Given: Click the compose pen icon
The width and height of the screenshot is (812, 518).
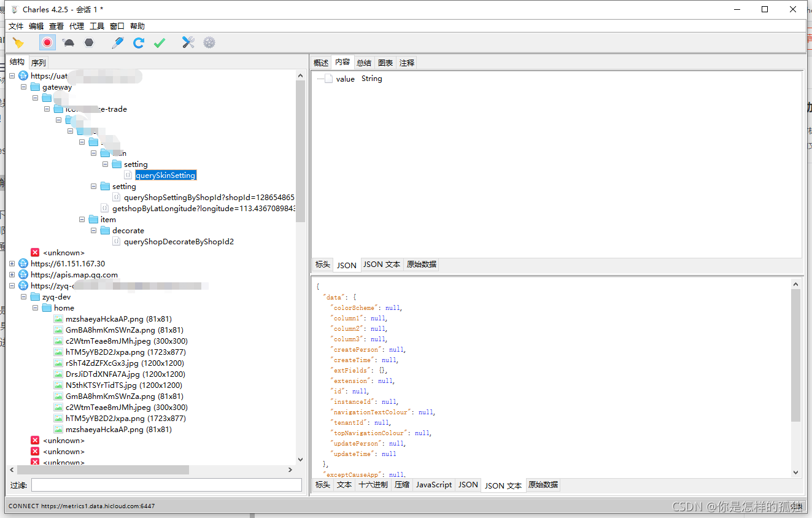Looking at the screenshot, I should coord(118,42).
